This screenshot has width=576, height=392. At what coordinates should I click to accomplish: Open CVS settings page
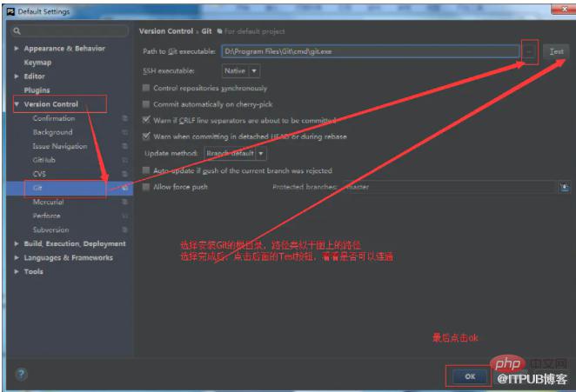pyautogui.click(x=39, y=174)
